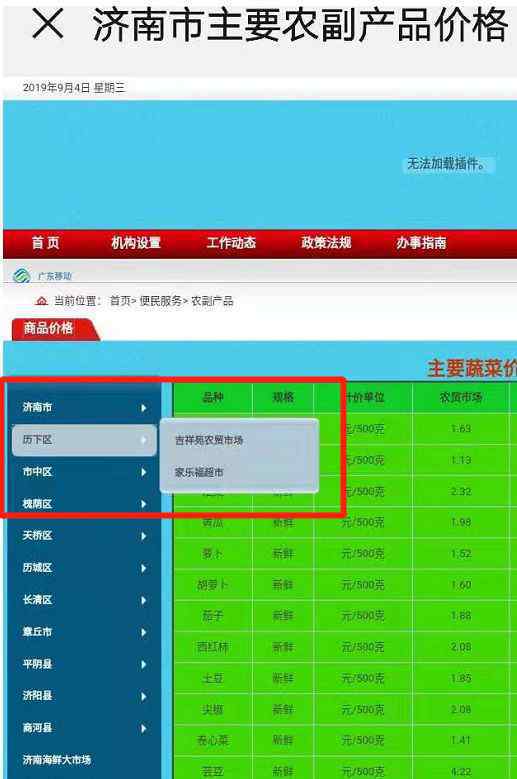The width and height of the screenshot is (517, 779).
Task: Click the arrow icon next to 天桥区
Action: click(x=144, y=536)
